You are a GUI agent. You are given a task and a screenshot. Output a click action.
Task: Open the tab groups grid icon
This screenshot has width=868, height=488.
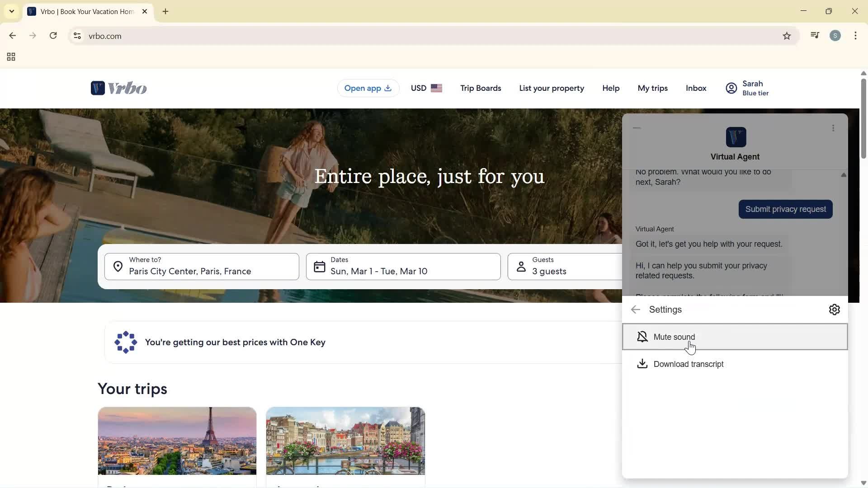pos(11,57)
